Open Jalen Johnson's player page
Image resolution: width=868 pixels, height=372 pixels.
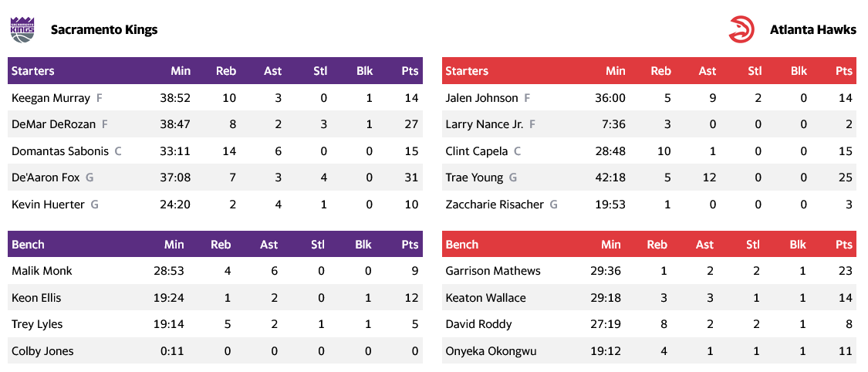click(481, 98)
